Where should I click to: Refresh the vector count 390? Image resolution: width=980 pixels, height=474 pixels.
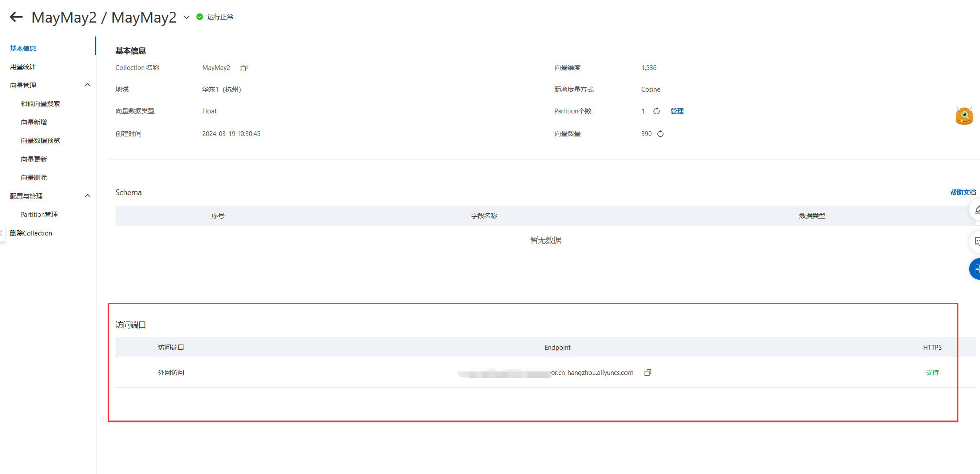click(x=660, y=134)
